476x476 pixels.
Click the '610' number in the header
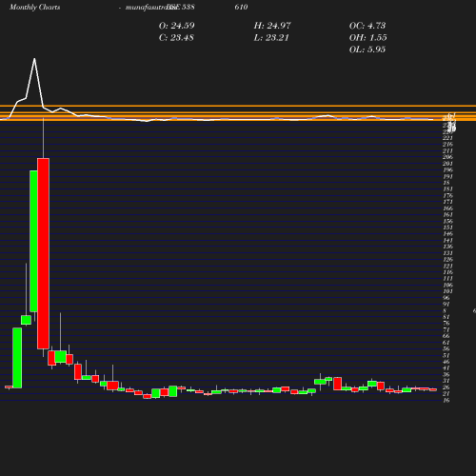pos(241,7)
